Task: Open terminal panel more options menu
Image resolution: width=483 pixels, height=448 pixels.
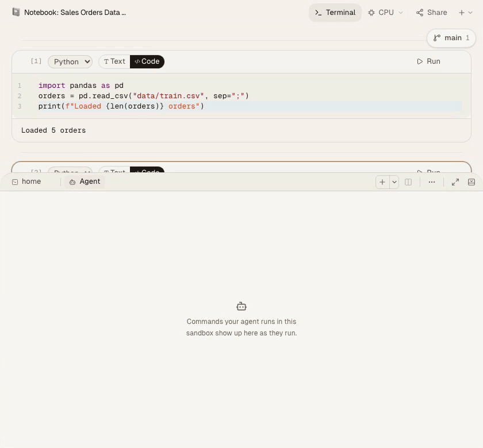Action: pos(432,182)
